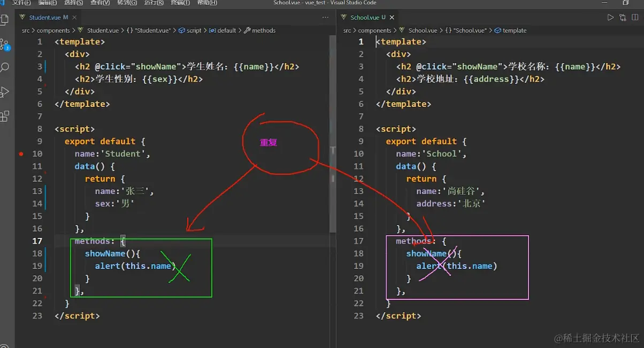Screen dimensions: 644x348
Task: Click 'src' breadcrumb in School.vue editor
Action: click(x=347, y=30)
